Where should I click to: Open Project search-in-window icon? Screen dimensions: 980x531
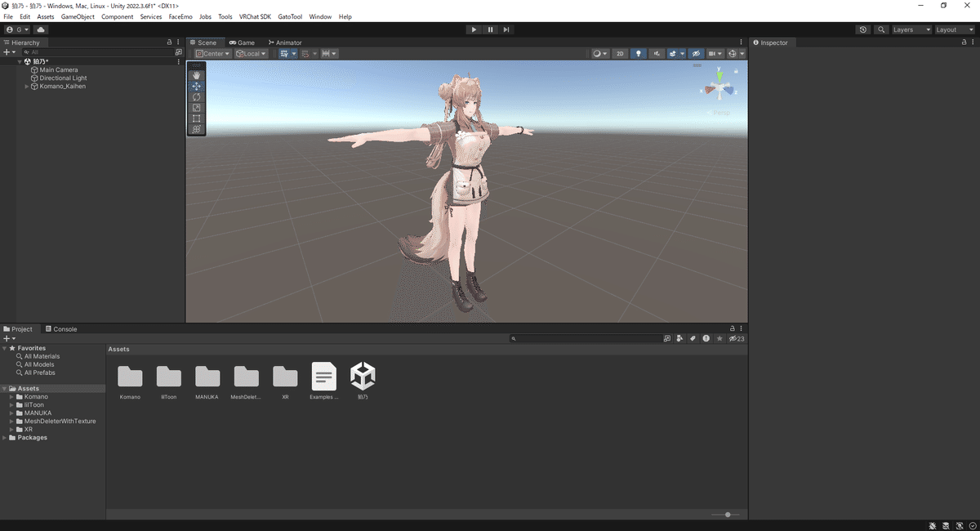click(x=667, y=338)
